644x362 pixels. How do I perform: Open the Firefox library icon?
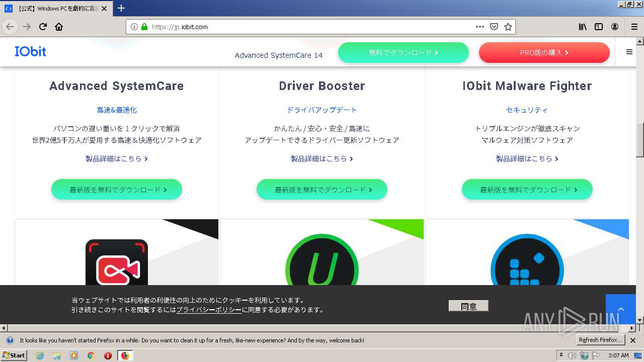tap(583, 27)
